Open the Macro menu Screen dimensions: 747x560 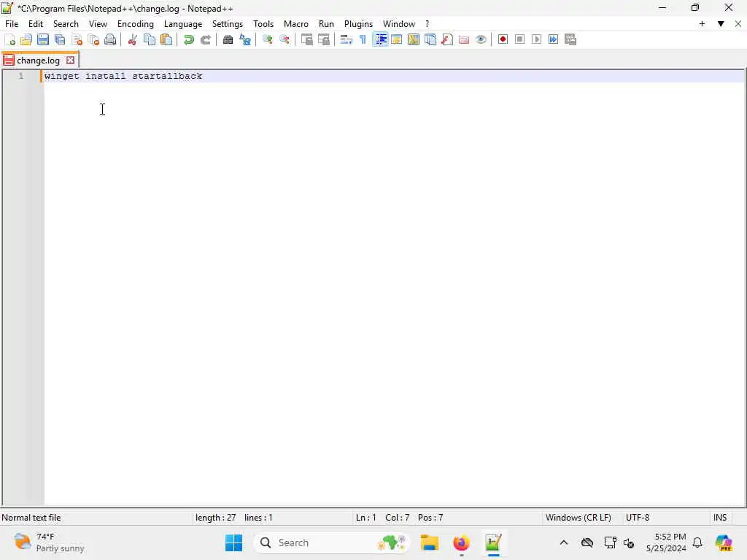(x=296, y=24)
